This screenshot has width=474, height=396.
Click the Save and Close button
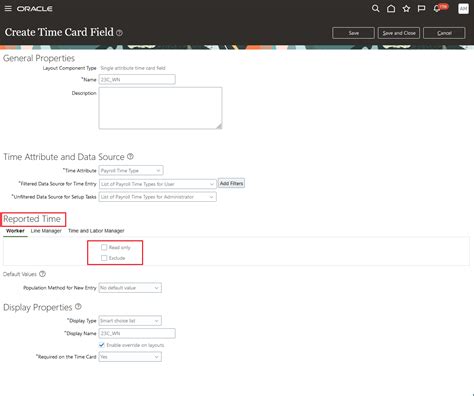click(x=399, y=33)
